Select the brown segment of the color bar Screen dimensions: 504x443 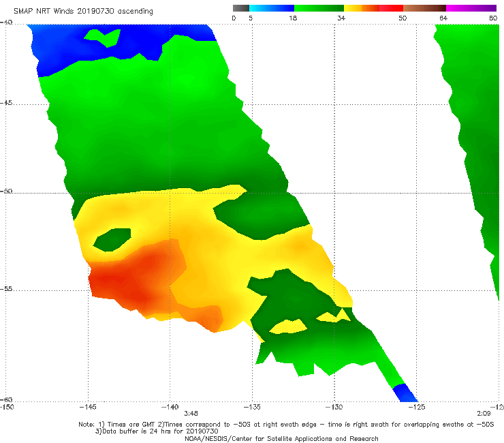[x=424, y=8]
